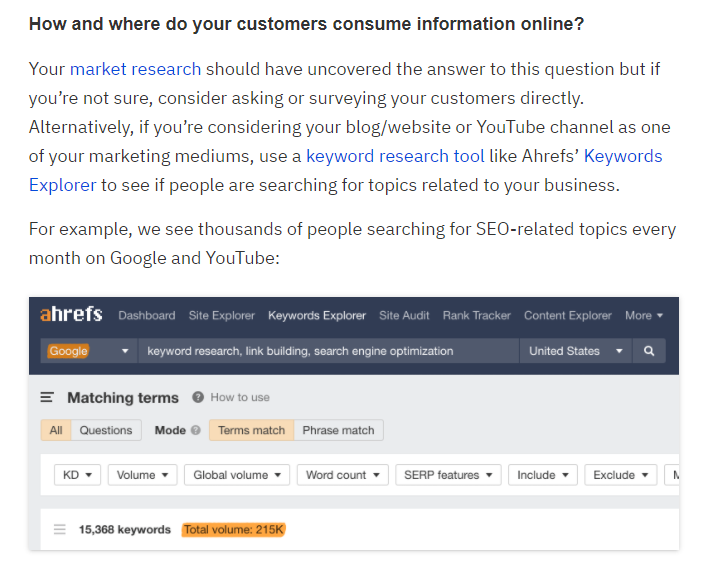The height and width of the screenshot is (569, 704).
Task: Enable Phrase match mode
Action: click(x=338, y=431)
